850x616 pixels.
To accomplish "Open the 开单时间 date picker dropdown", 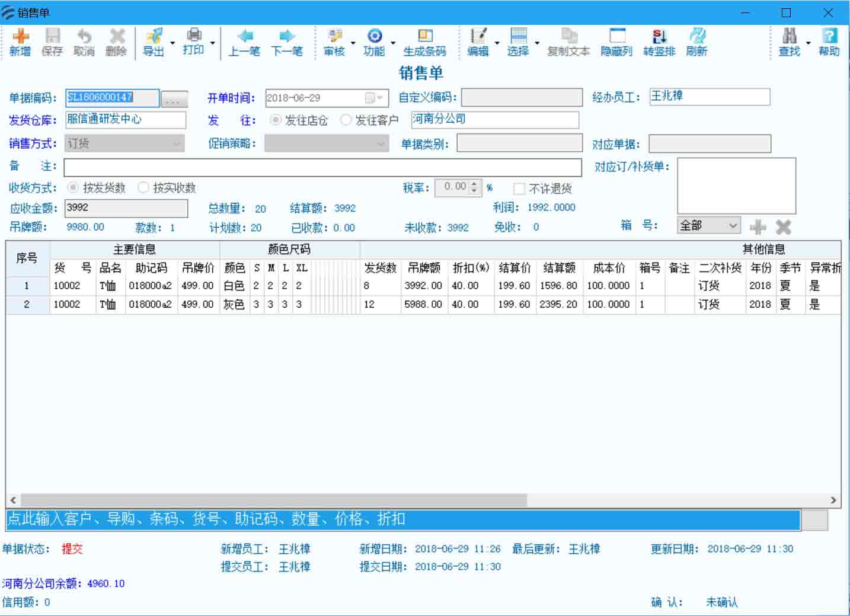I will point(375,98).
